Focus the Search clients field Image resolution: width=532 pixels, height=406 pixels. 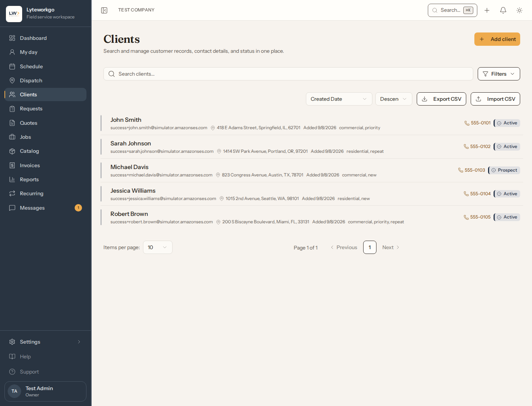(288, 74)
